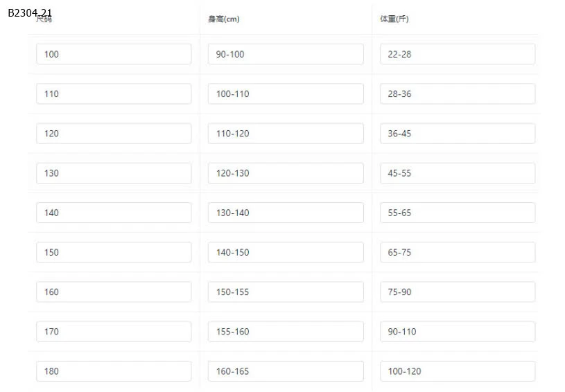This screenshot has width=565, height=392.
Task: Focus the size field containing 110
Action: pyautogui.click(x=114, y=93)
